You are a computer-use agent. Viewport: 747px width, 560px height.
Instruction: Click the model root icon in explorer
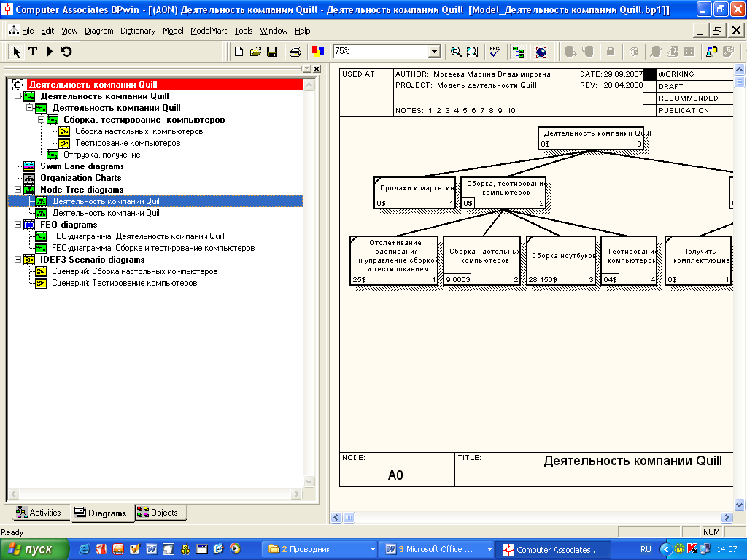[x=18, y=85]
